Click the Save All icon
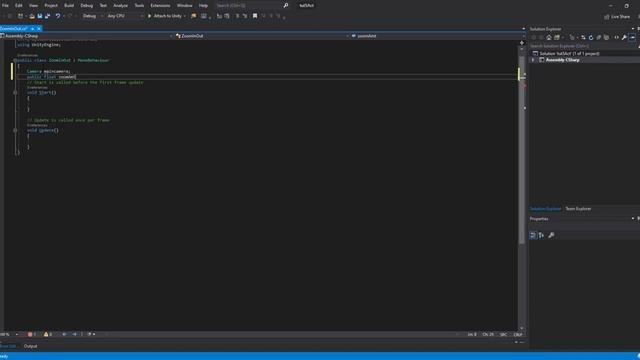640x360 pixels. pyautogui.click(x=47, y=16)
